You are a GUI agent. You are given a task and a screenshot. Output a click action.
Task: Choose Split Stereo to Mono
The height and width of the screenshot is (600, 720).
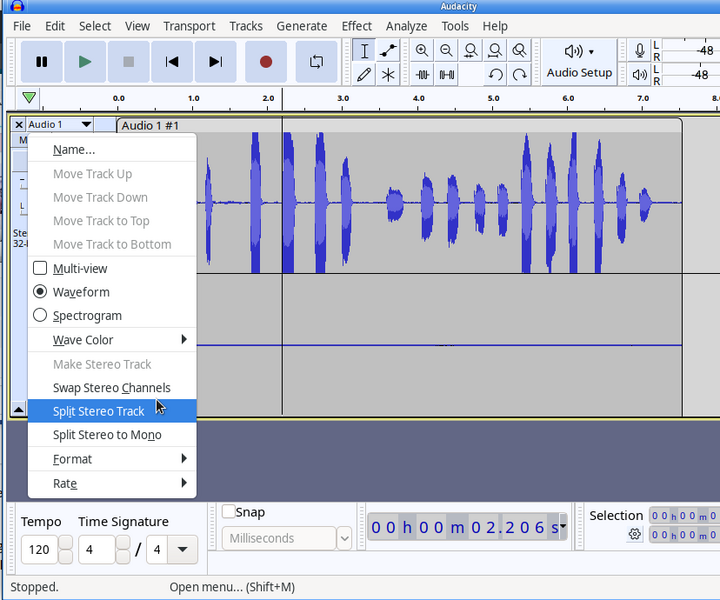[112, 435]
